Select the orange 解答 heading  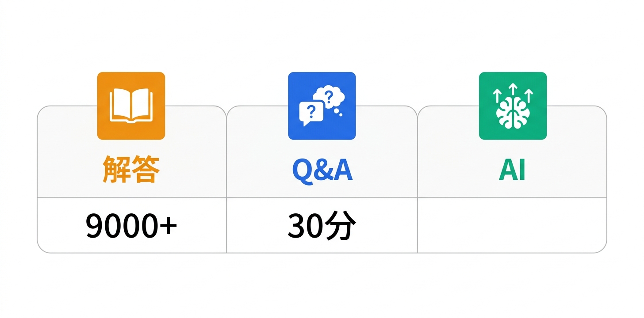click(131, 170)
